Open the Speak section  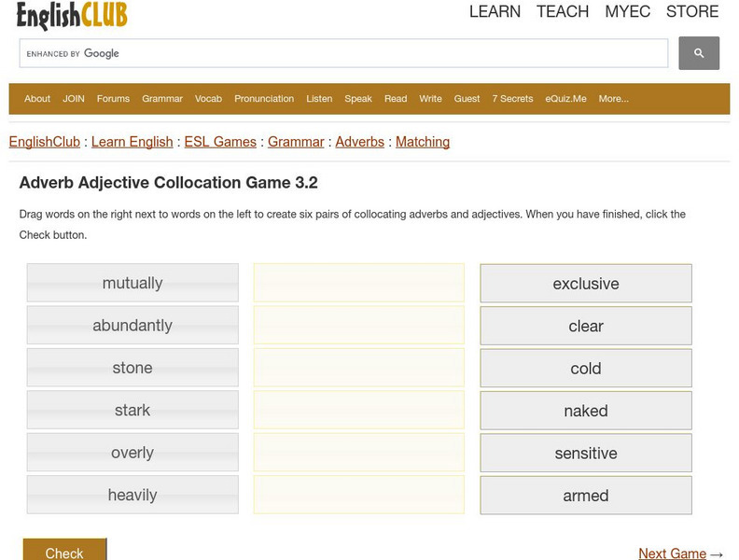click(358, 99)
